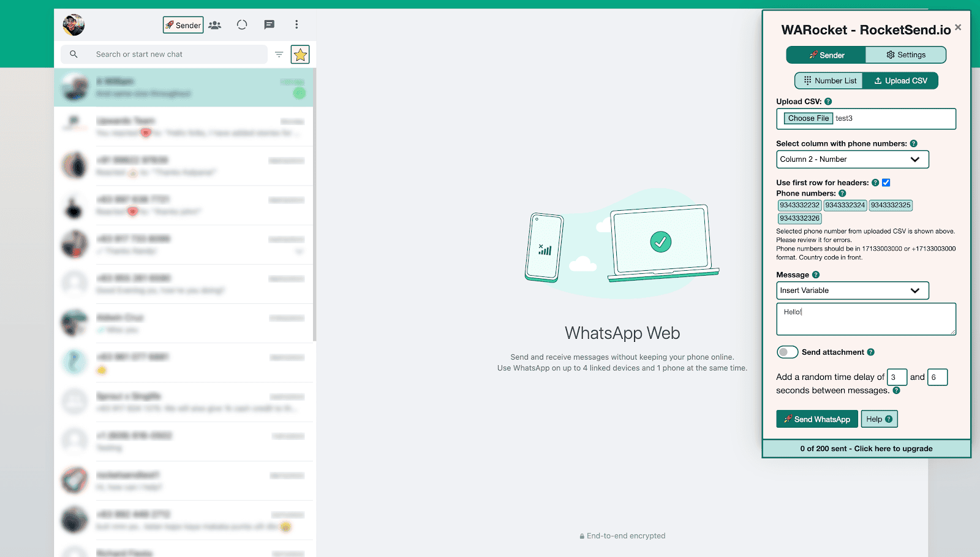Viewport: 980px width, 557px height.
Task: Click help icon beside Message label
Action: [x=816, y=275]
